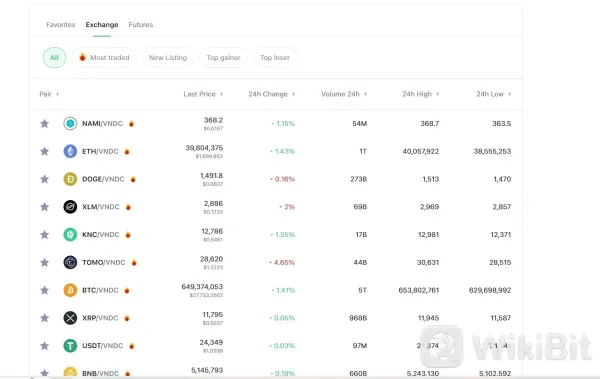This screenshot has height=379, width=600.
Task: Open the Futures tab
Action: click(140, 25)
